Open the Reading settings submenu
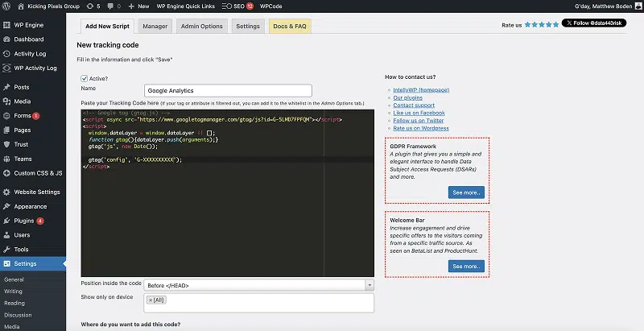The width and height of the screenshot is (644, 331). (14, 303)
